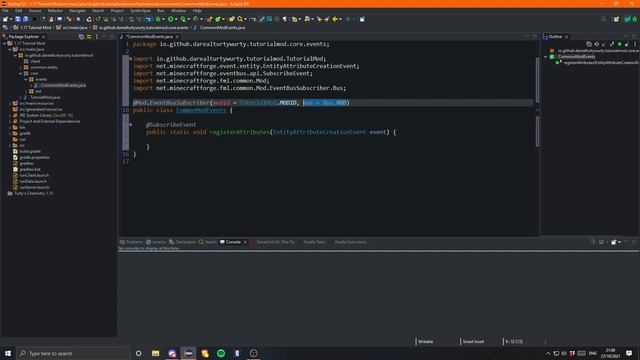Click the Outline tab
Image resolution: width=640 pixels, height=360 pixels.
[555, 37]
